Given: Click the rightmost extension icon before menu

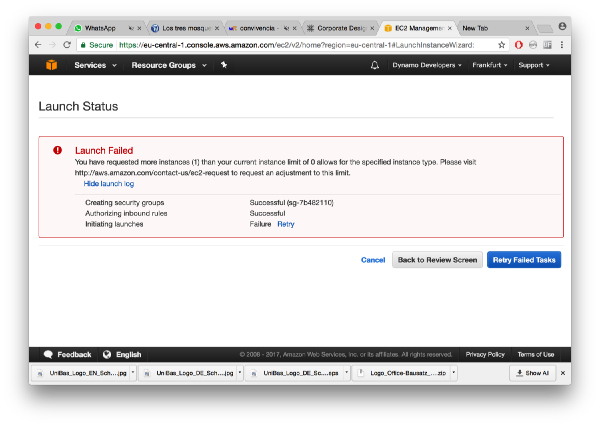Looking at the screenshot, I should 547,45.
